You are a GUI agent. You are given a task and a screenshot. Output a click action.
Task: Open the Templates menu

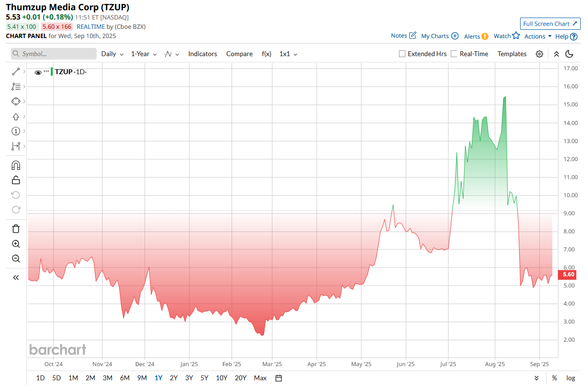(512, 54)
